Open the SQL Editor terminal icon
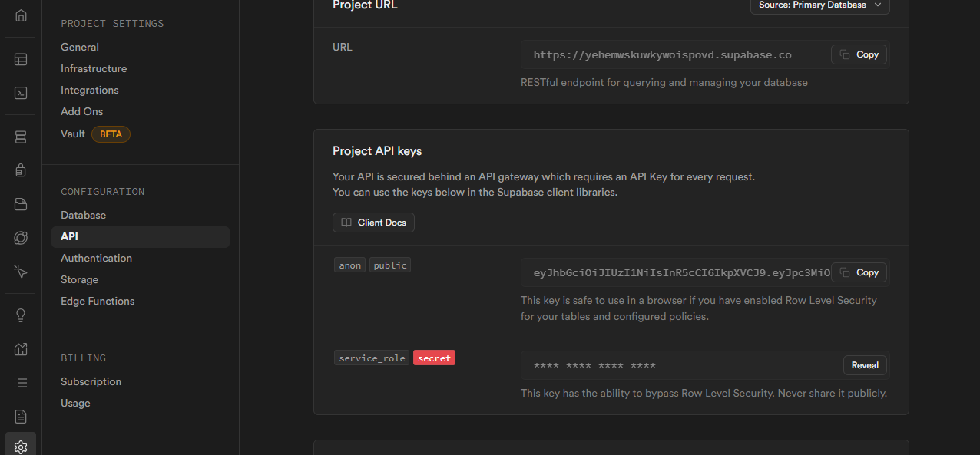 [21, 93]
